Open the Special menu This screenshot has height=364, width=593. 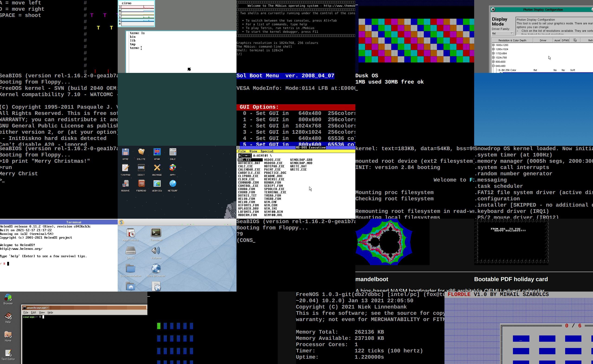[267, 151]
